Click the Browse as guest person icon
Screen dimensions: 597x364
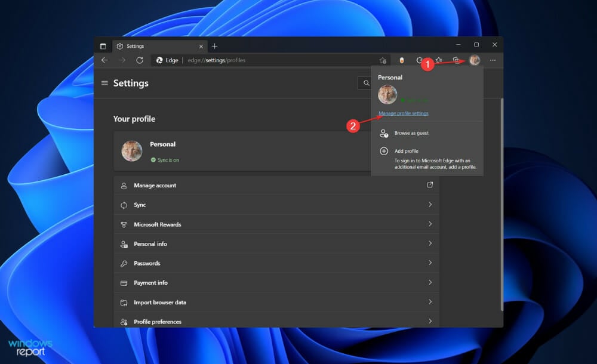pos(384,133)
